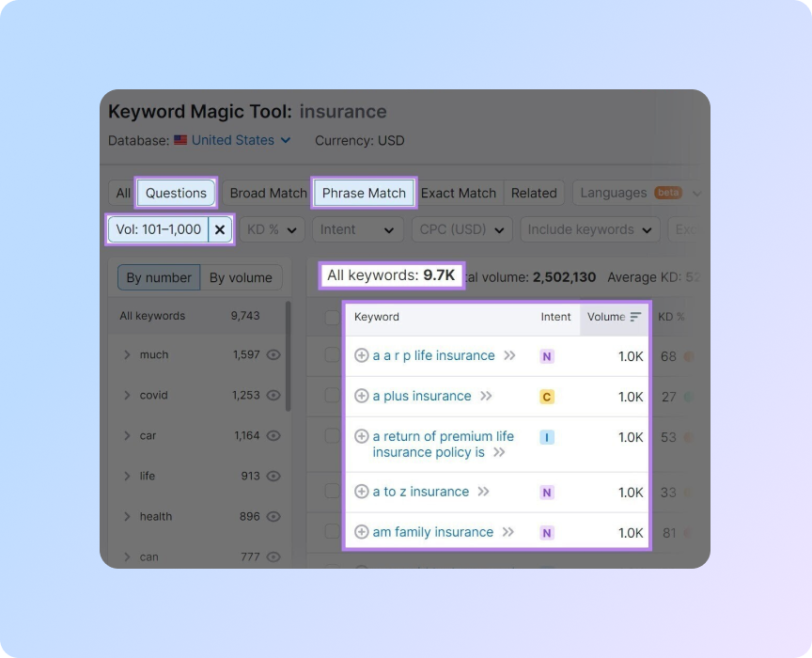Click plus icon beside a plus insurance
The width and height of the screenshot is (812, 658).
361,396
